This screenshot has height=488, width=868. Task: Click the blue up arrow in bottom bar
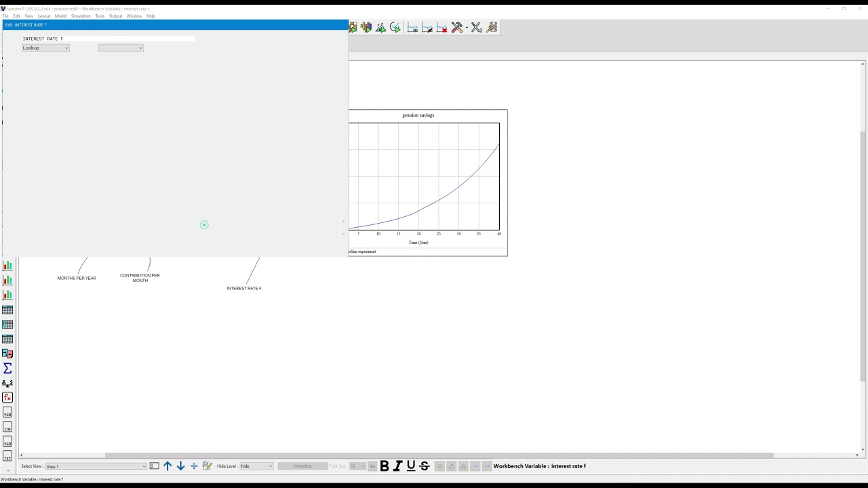[167, 466]
